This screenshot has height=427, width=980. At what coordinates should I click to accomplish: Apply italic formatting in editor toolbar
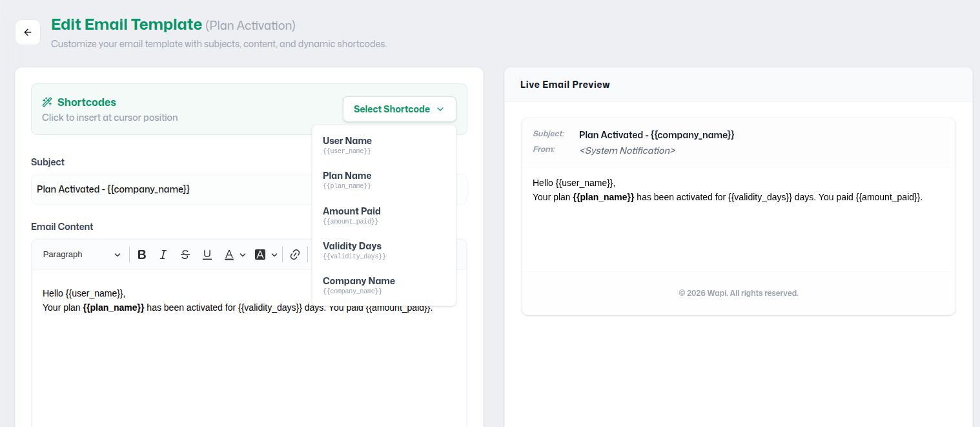[x=163, y=255]
